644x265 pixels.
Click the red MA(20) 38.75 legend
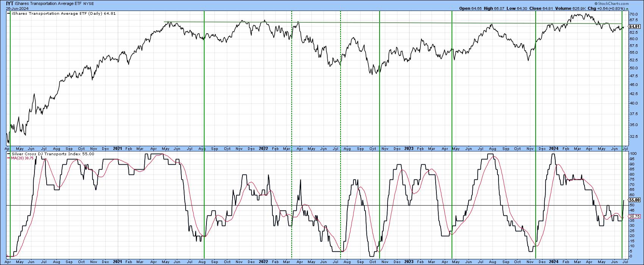coord(22,158)
